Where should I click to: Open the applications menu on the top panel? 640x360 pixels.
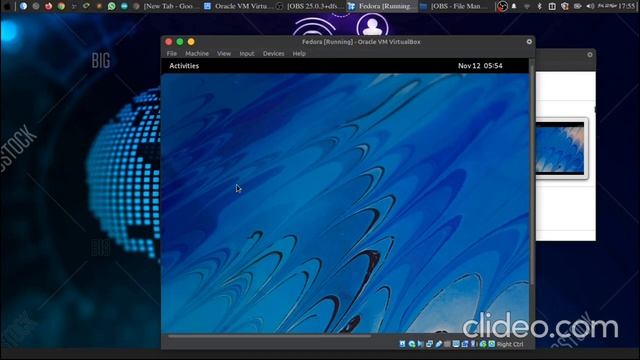point(7,6)
